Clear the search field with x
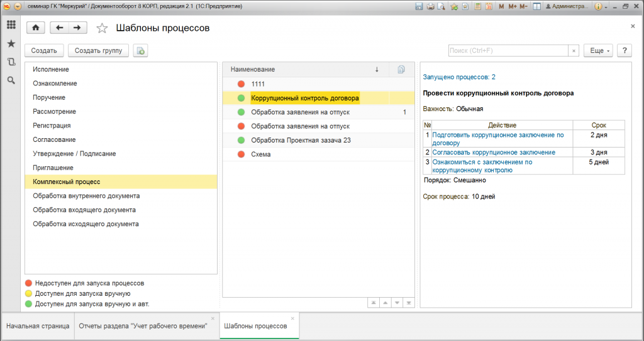The height and width of the screenshot is (341, 644). click(574, 51)
